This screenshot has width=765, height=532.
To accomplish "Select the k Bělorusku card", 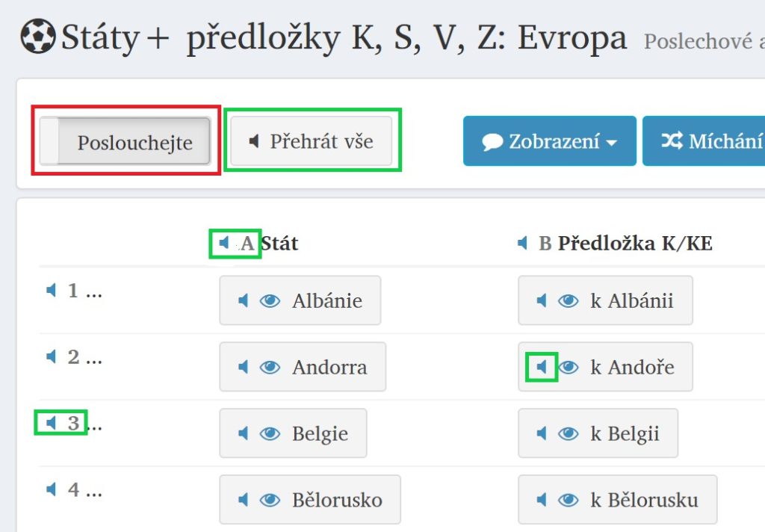I will pyautogui.click(x=618, y=500).
